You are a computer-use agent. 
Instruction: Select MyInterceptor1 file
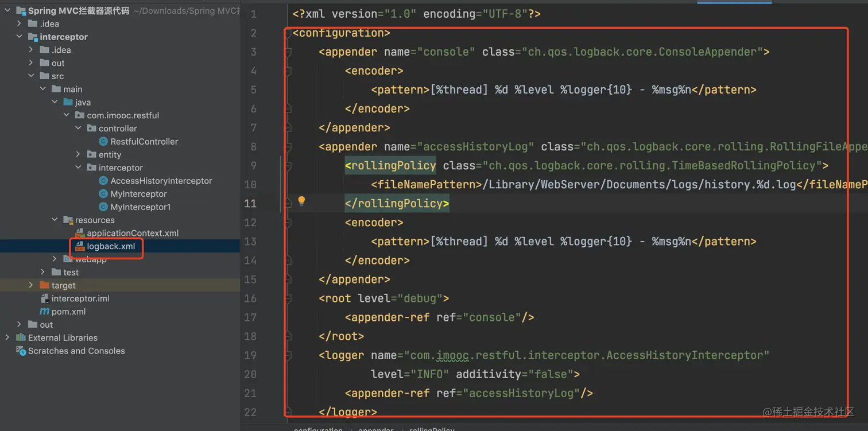[x=140, y=207]
